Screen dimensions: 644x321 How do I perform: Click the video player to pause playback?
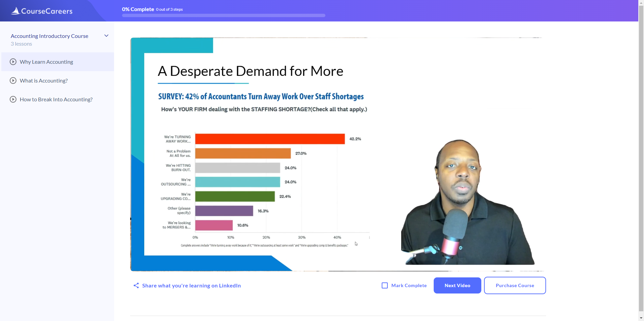click(335, 154)
